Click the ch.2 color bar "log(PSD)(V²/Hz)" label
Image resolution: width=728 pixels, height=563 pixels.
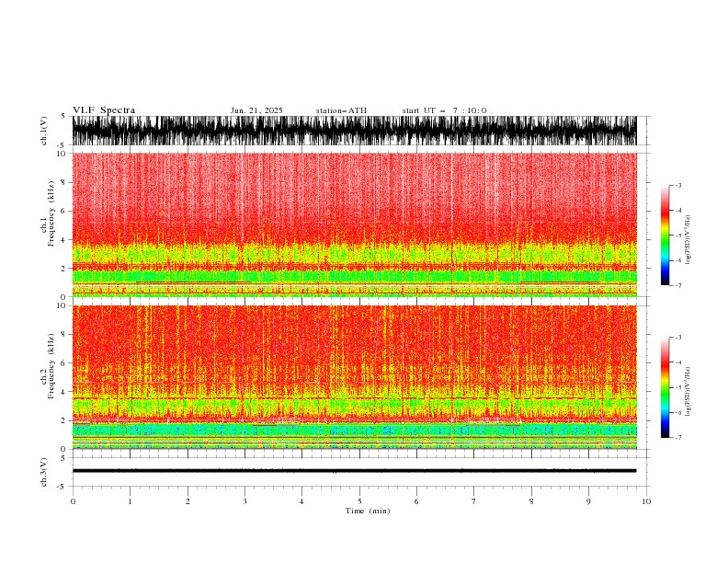point(688,392)
